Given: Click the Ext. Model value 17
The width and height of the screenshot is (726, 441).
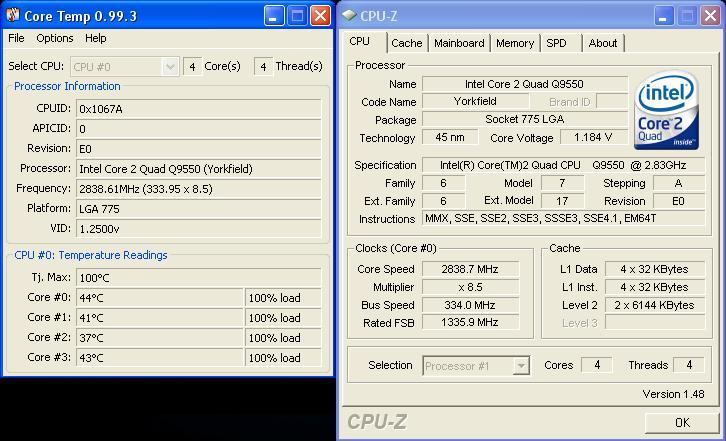Looking at the screenshot, I should (562, 201).
